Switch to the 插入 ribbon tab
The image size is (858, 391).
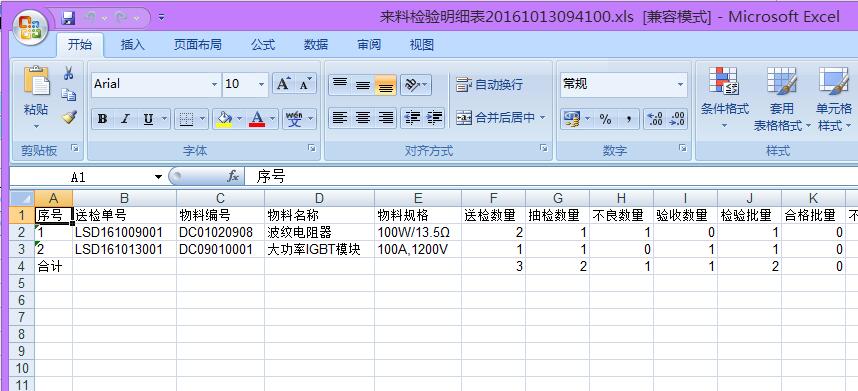pyautogui.click(x=132, y=45)
